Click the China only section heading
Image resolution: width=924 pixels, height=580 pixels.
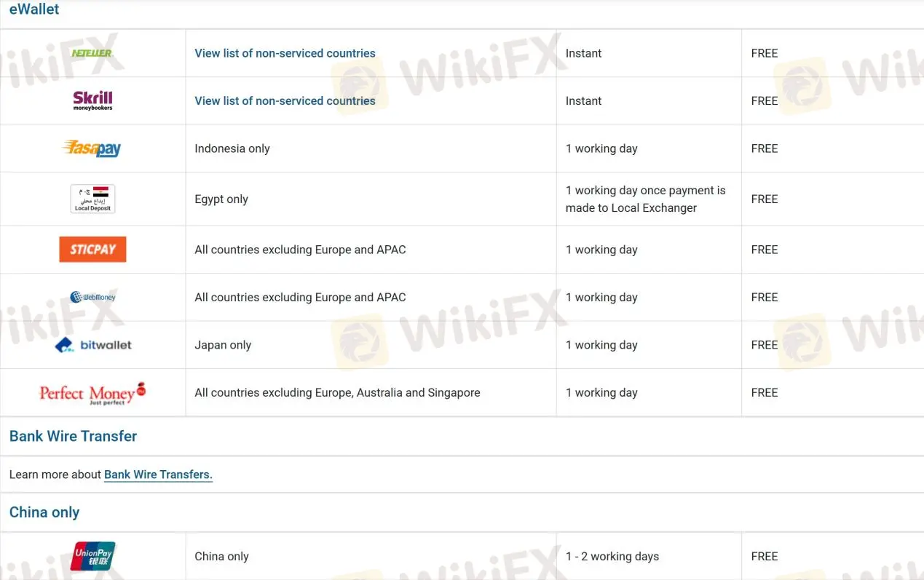[44, 512]
